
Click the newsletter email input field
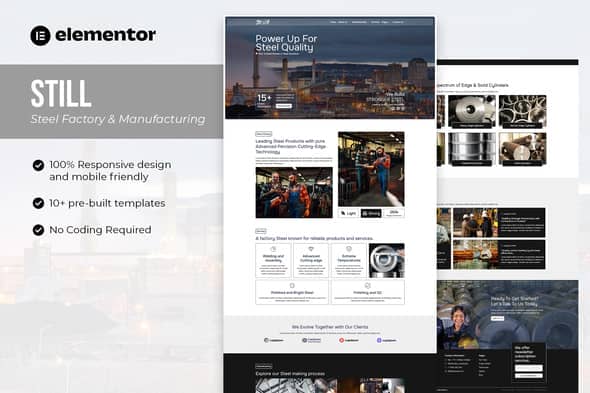coord(529,368)
